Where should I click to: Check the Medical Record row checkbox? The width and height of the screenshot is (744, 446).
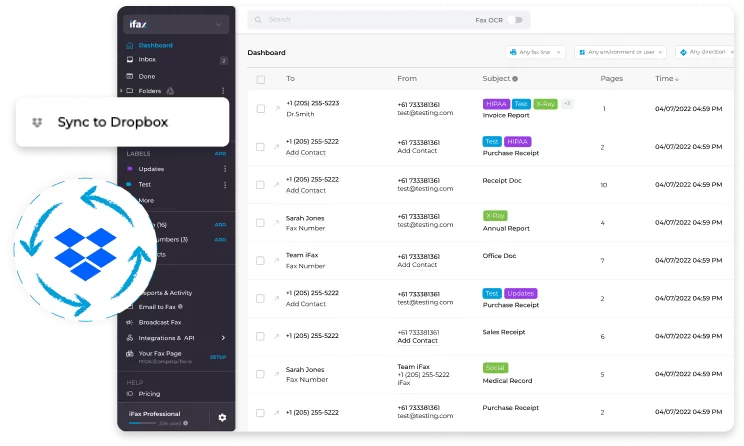[x=260, y=374]
